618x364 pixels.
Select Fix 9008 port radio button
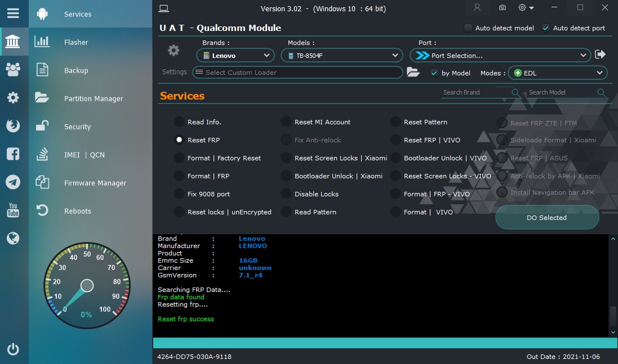[179, 194]
